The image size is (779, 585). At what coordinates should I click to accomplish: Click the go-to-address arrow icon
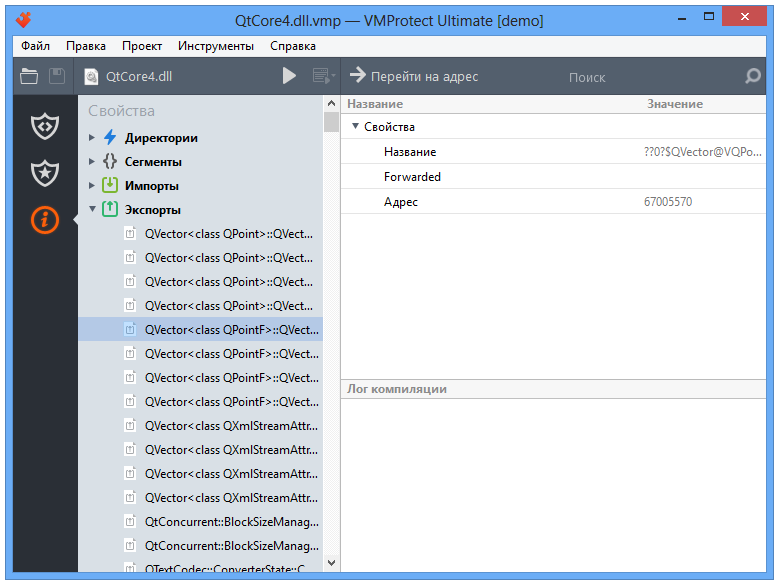coord(357,75)
